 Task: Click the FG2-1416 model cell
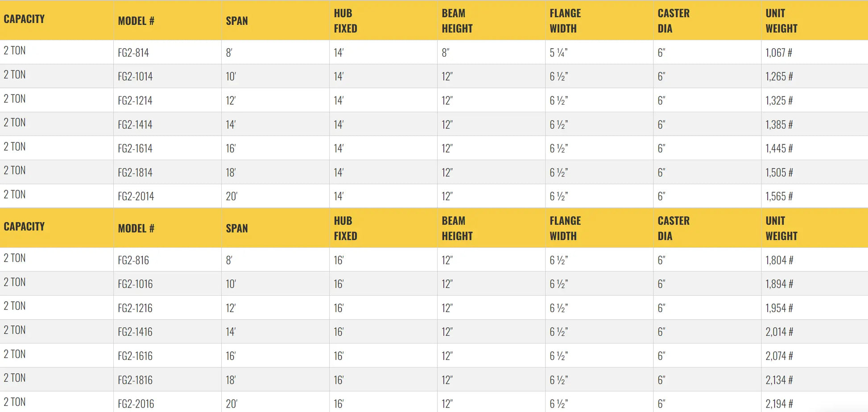point(135,332)
